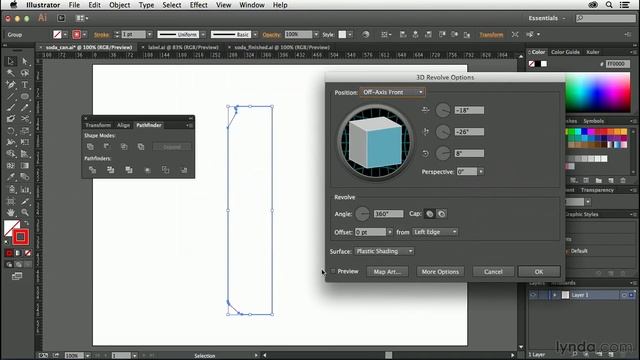Screen dimensions: 640x360
Task: Open the Surface dropdown showing Plastic Shading
Action: coord(384,251)
